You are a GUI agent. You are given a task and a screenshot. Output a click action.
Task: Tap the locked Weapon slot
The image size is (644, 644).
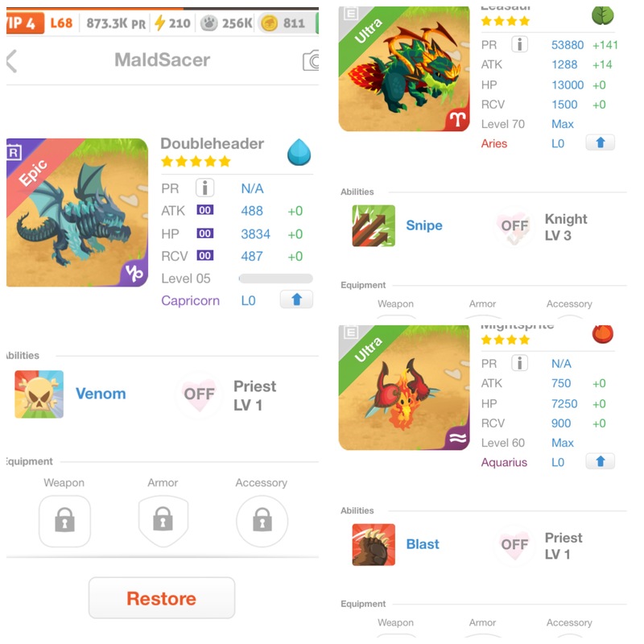(x=64, y=521)
